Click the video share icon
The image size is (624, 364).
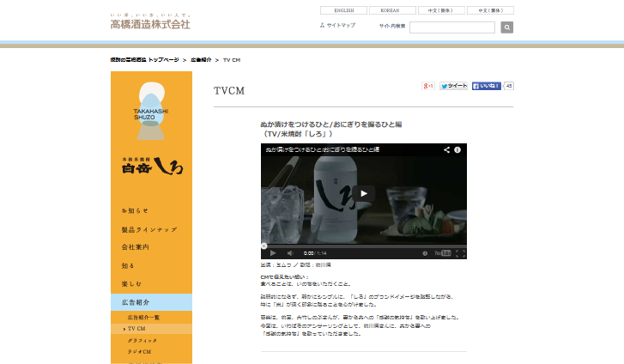(x=446, y=149)
